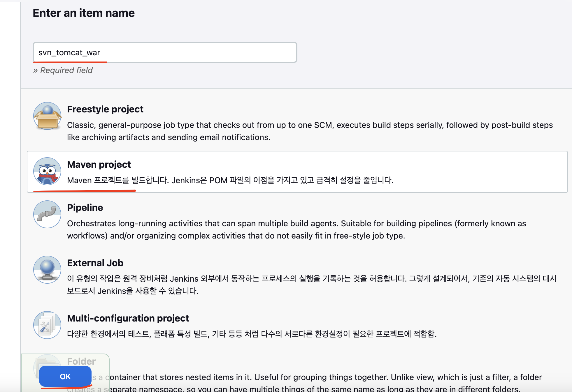This screenshot has height=392, width=572.
Task: Select the Folder item heading
Action: [x=81, y=361]
